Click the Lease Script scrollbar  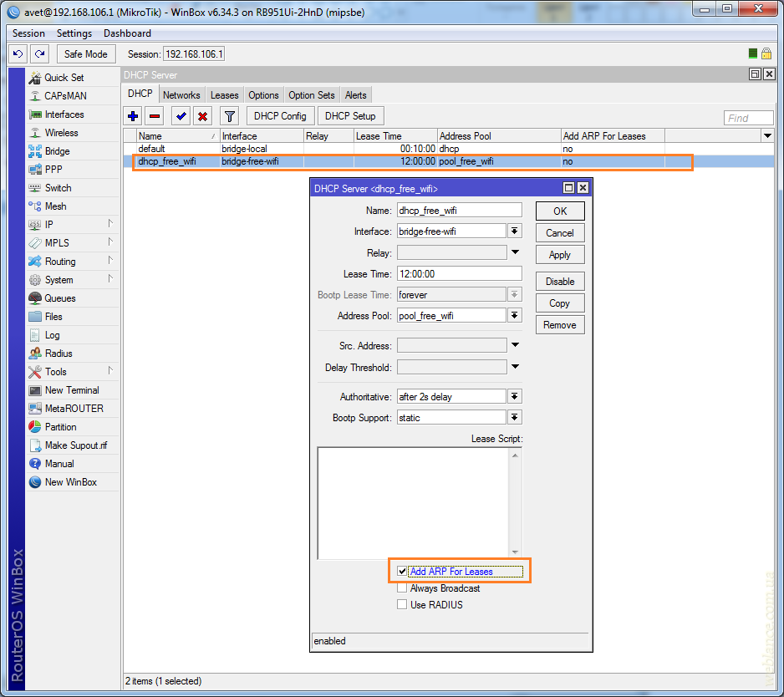coord(515,503)
